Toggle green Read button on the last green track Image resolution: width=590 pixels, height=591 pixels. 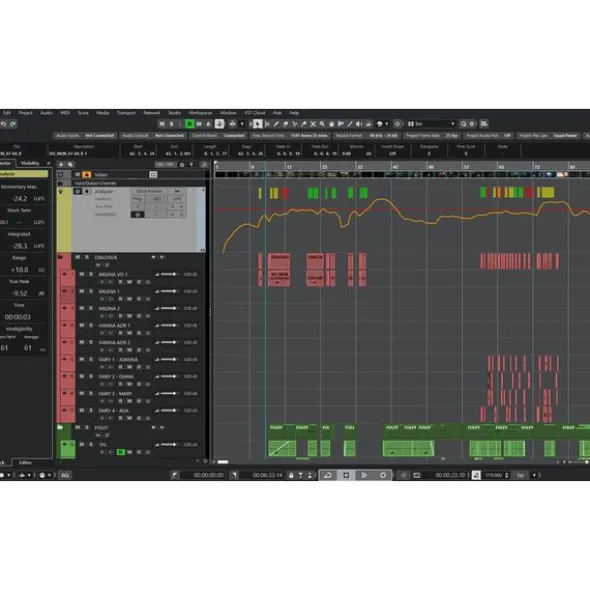[121, 452]
